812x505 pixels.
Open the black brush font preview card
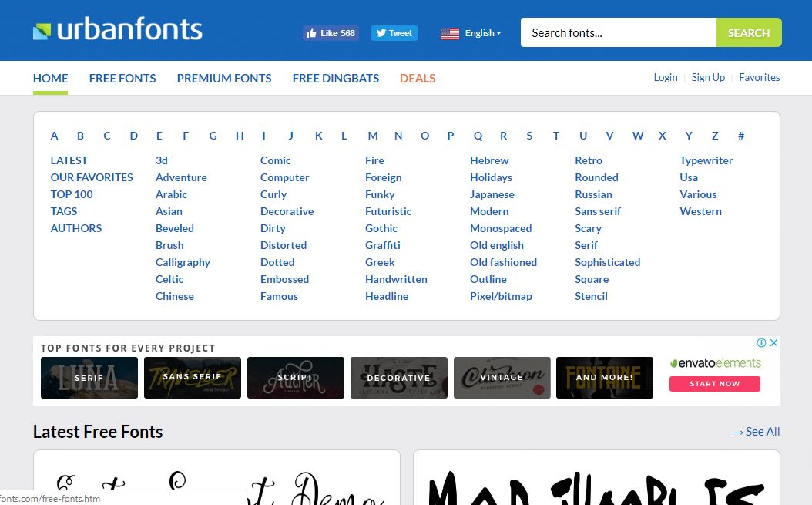coord(596,478)
